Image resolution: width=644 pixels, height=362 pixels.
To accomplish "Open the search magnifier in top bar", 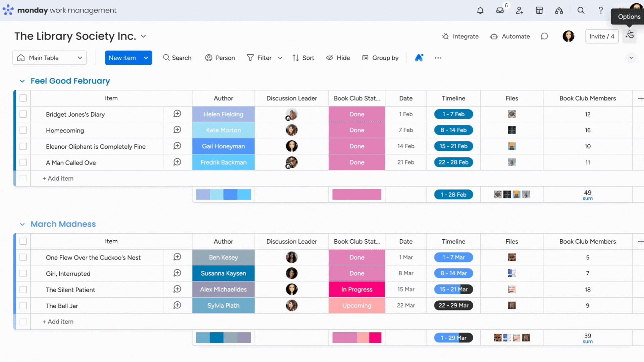I will (x=581, y=10).
